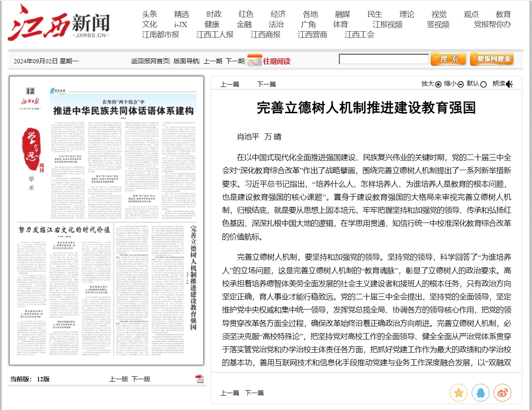Open the 教育 navigation item

pos(503,14)
